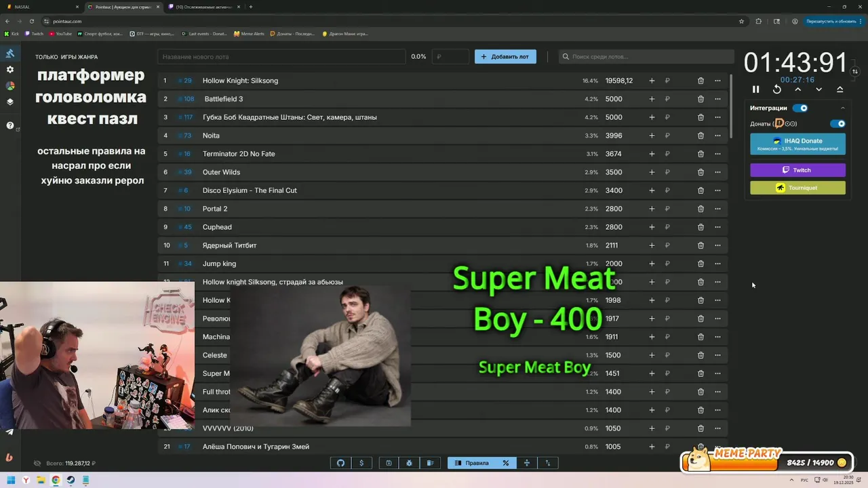This screenshot has width=868, height=488.
Task: Toggle the Правила rules panel button
Action: coord(472,463)
